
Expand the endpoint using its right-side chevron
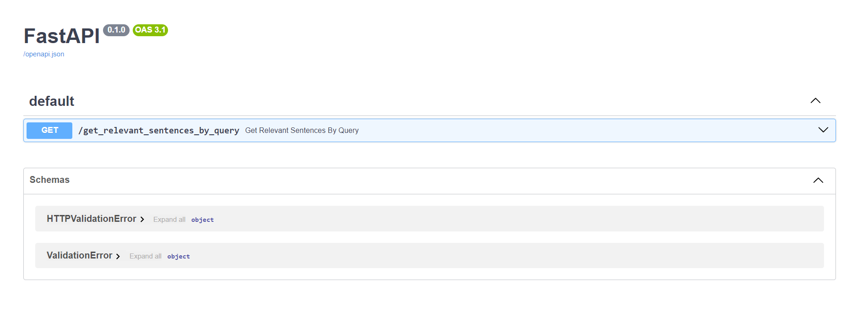coord(823,130)
